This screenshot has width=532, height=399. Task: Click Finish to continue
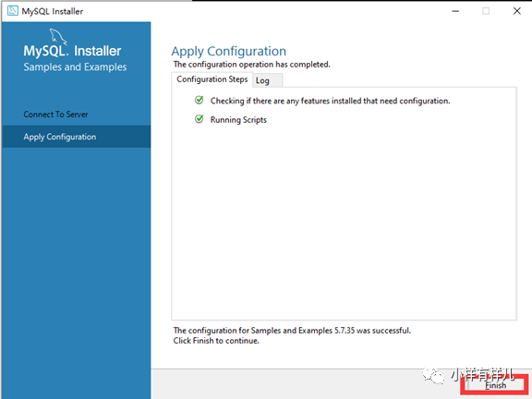click(495, 385)
